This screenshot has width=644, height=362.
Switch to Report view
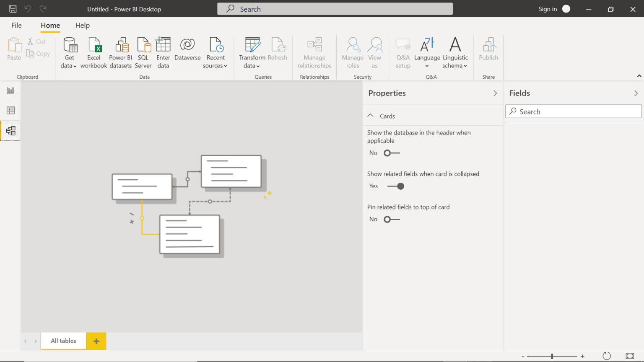[10, 90]
